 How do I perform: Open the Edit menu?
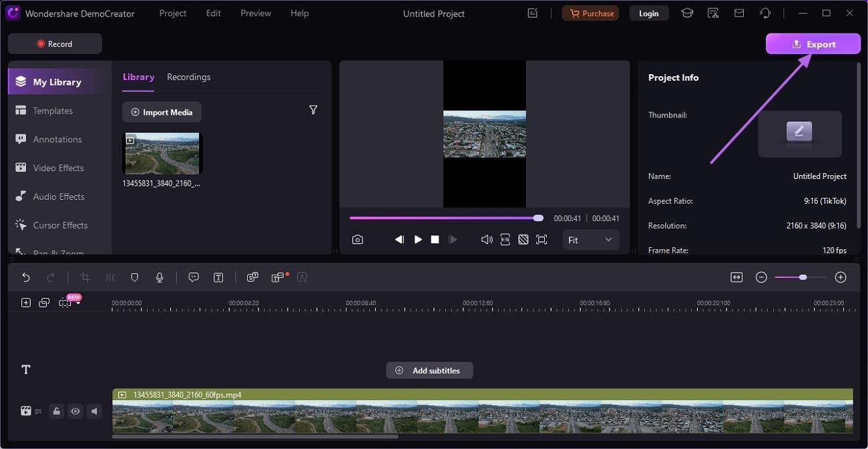[214, 13]
